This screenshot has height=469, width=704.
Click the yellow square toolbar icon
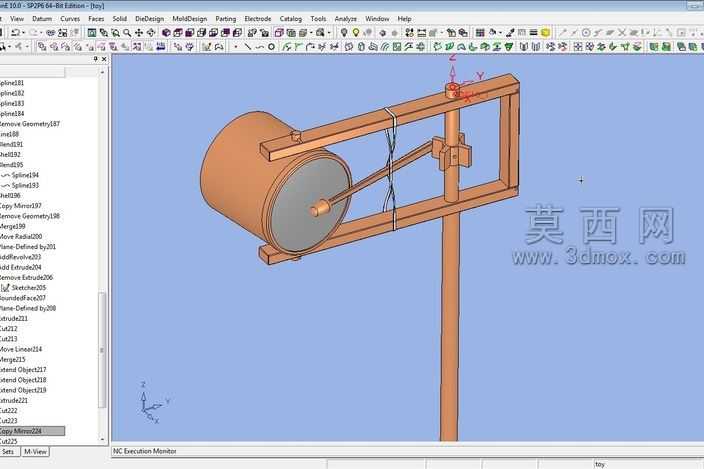click(x=546, y=33)
